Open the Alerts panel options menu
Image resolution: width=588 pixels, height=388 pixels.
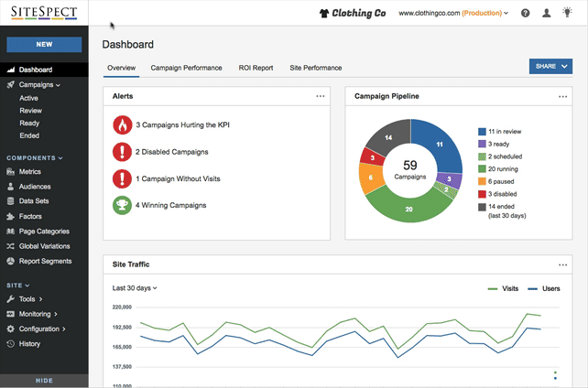point(321,96)
